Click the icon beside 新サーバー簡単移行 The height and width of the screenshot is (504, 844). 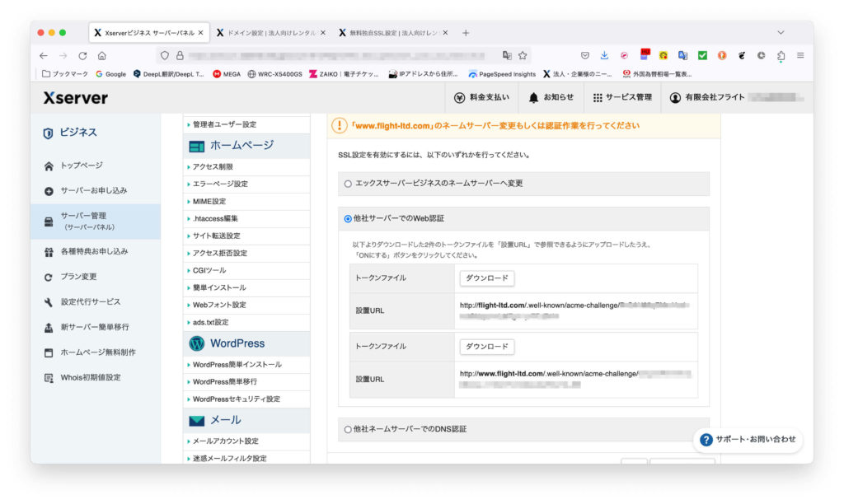[x=49, y=328]
